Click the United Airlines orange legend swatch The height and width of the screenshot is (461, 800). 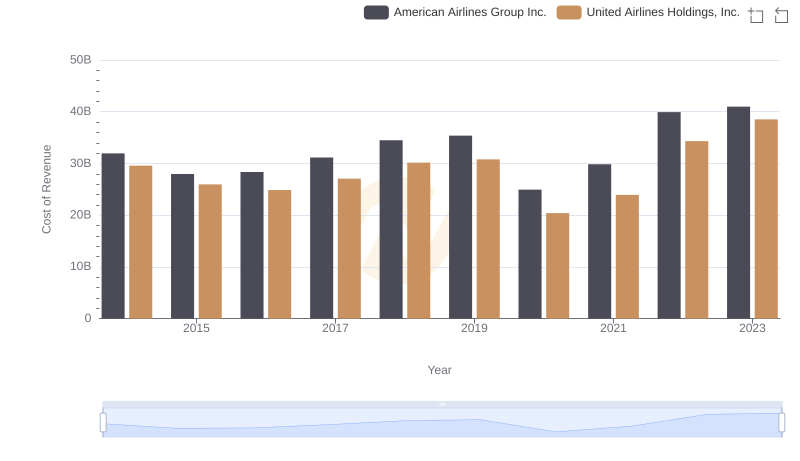[569, 12]
